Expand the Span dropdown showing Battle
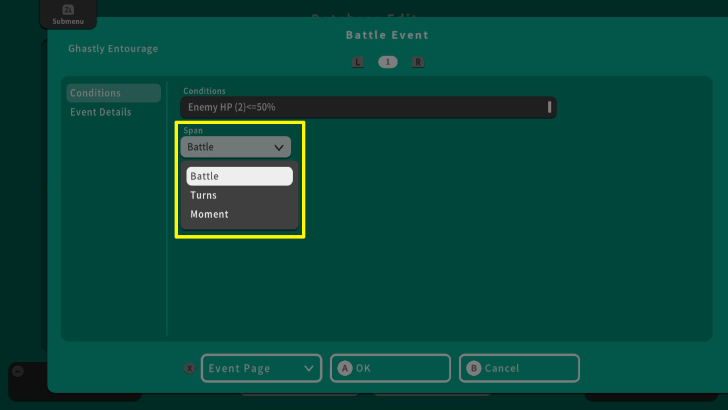Image resolution: width=728 pixels, height=410 pixels. pyautogui.click(x=235, y=147)
